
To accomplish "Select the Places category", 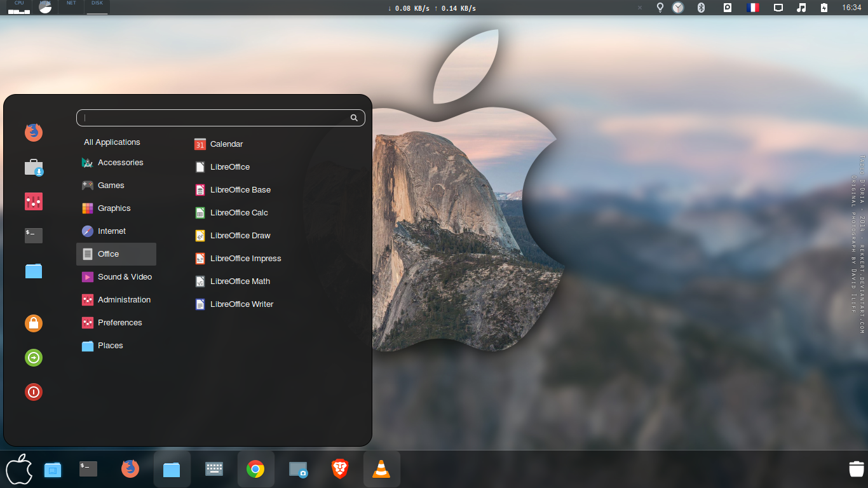I will 116,346.
